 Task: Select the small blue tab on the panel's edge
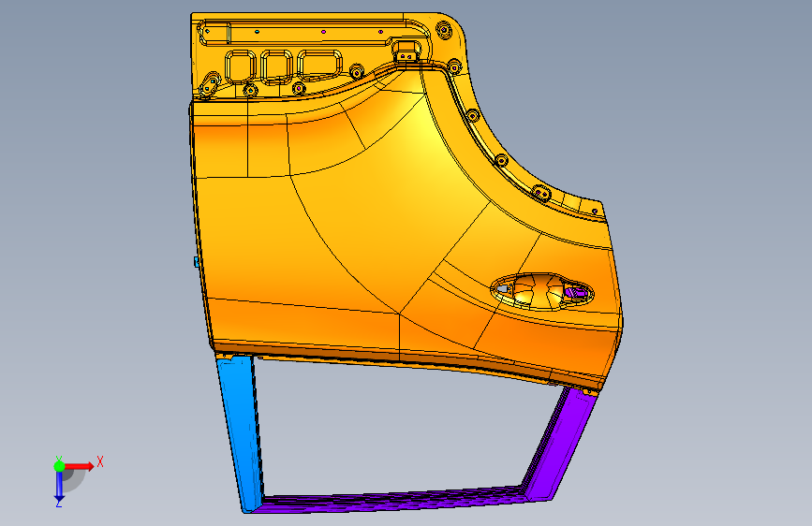click(197, 262)
